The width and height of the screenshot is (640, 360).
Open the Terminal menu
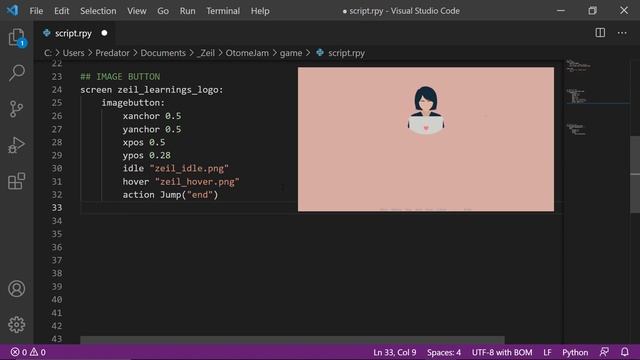[223, 11]
